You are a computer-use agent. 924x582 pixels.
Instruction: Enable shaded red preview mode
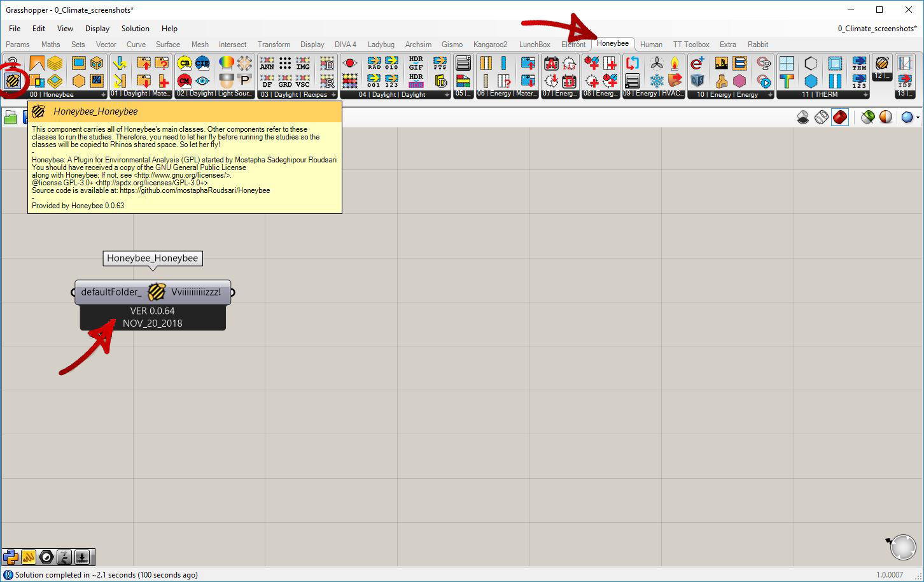tap(840, 117)
